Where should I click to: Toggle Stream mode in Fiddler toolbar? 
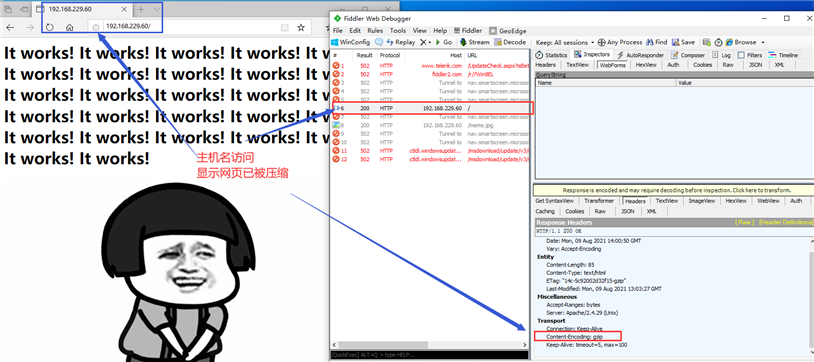click(x=474, y=42)
